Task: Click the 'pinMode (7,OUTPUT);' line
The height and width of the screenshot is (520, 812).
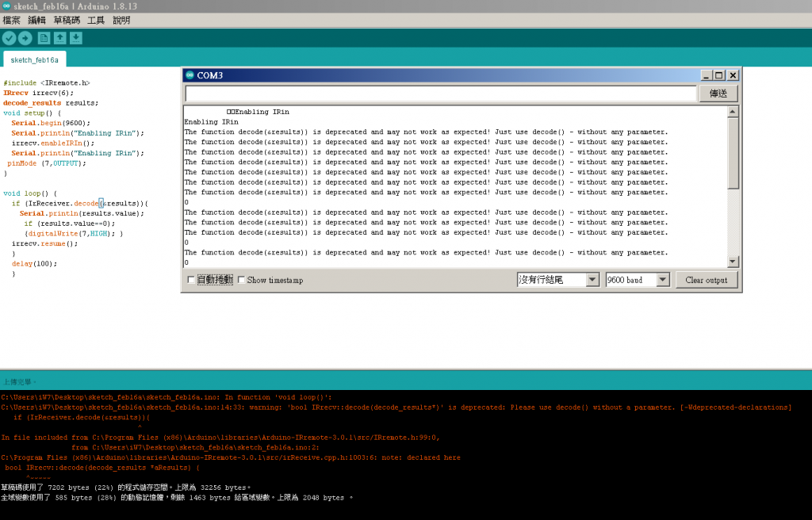Action: click(47, 163)
